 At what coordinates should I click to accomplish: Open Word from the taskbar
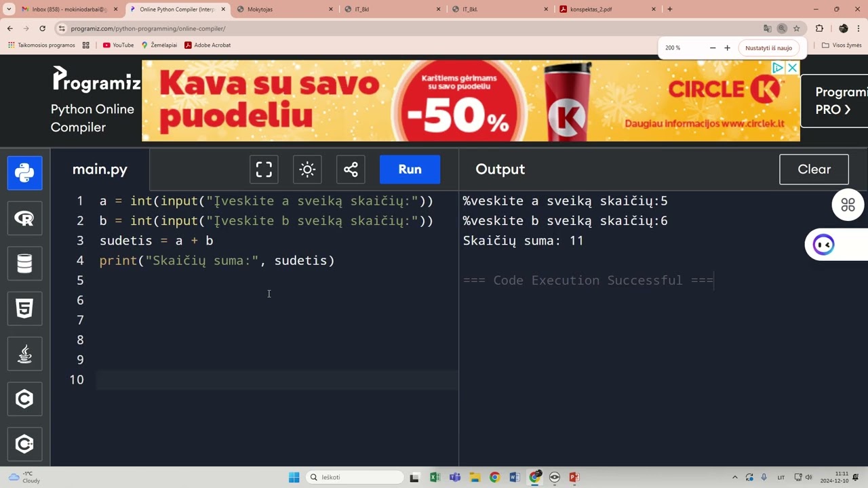coord(515,477)
